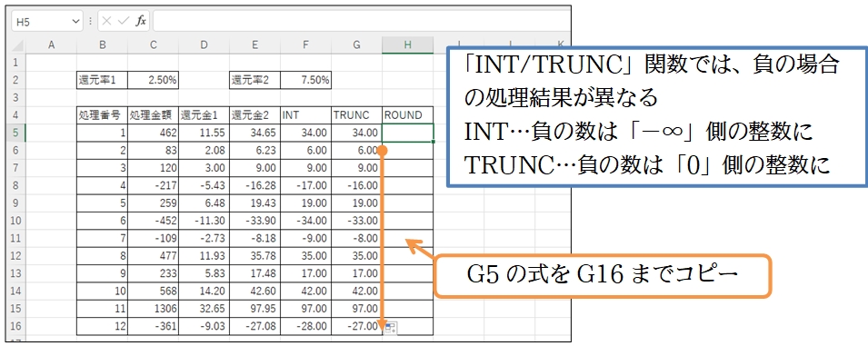Select column H header
Viewport: 868px width, 346px height.
[407, 45]
